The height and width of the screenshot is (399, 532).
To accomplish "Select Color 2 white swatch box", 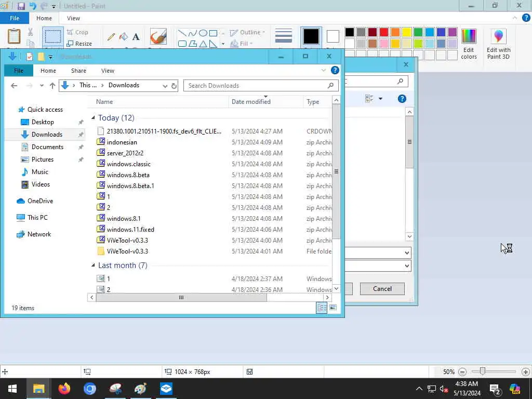I will coord(333,37).
